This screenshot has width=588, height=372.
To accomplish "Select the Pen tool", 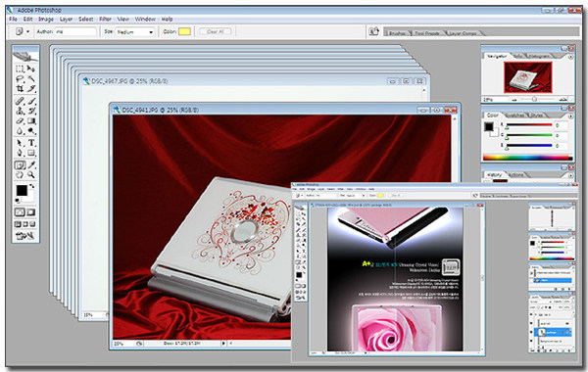I will tap(20, 153).
